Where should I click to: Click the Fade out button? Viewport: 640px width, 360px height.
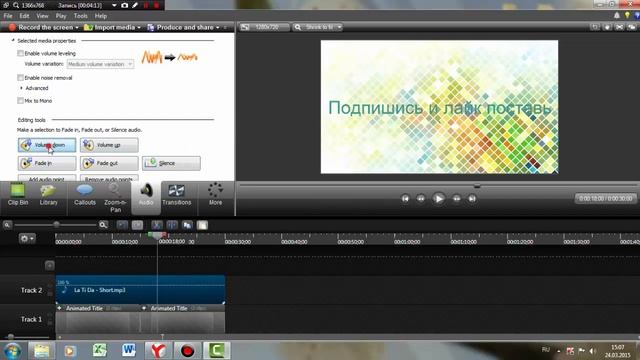pos(109,163)
